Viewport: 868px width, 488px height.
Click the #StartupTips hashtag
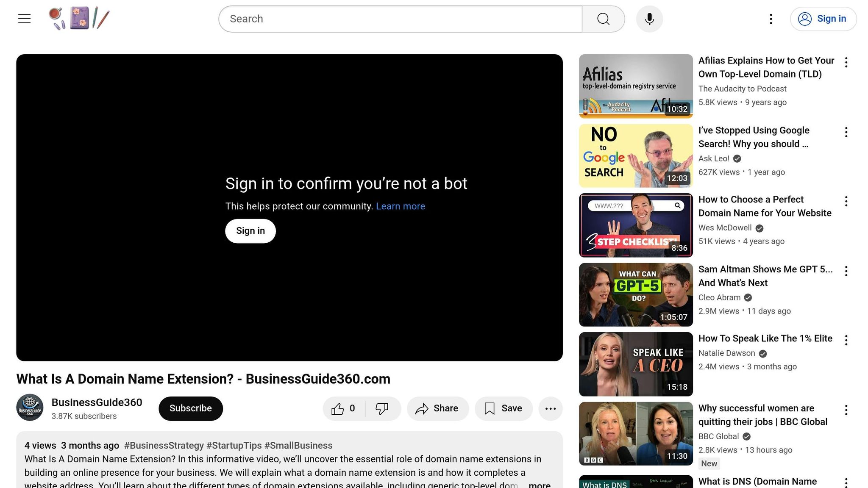234,446
